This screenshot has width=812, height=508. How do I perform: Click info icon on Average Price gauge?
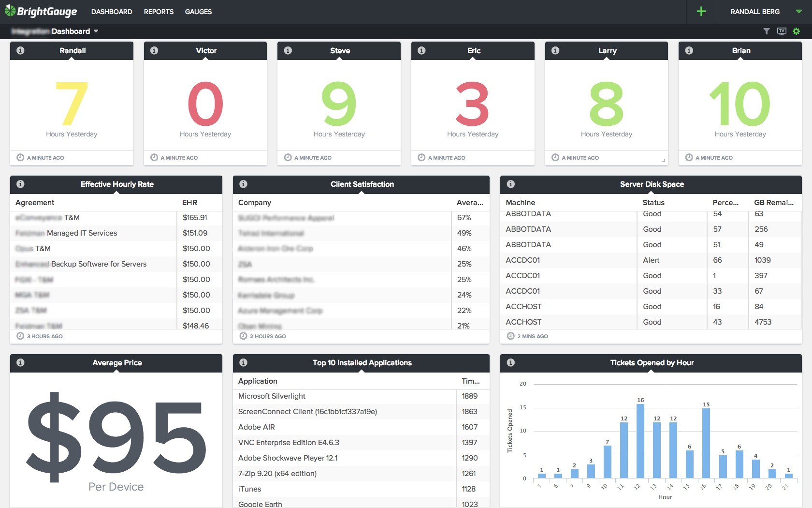(x=20, y=362)
